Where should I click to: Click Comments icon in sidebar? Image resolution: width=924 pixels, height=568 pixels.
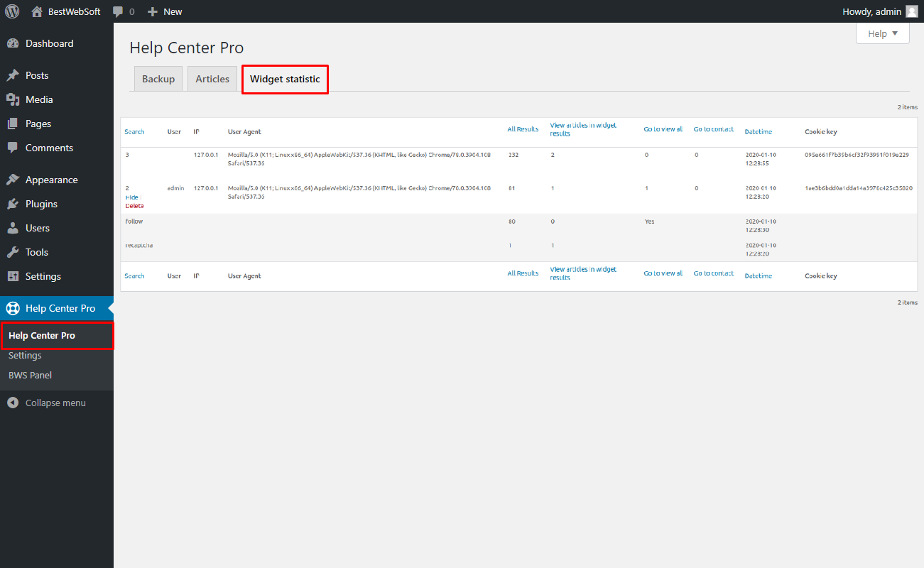(13, 148)
